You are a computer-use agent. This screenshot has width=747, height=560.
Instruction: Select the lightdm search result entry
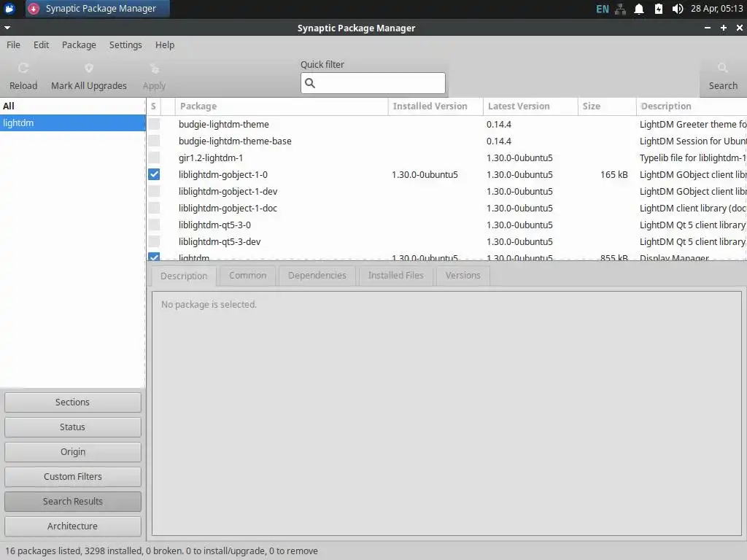pos(73,122)
